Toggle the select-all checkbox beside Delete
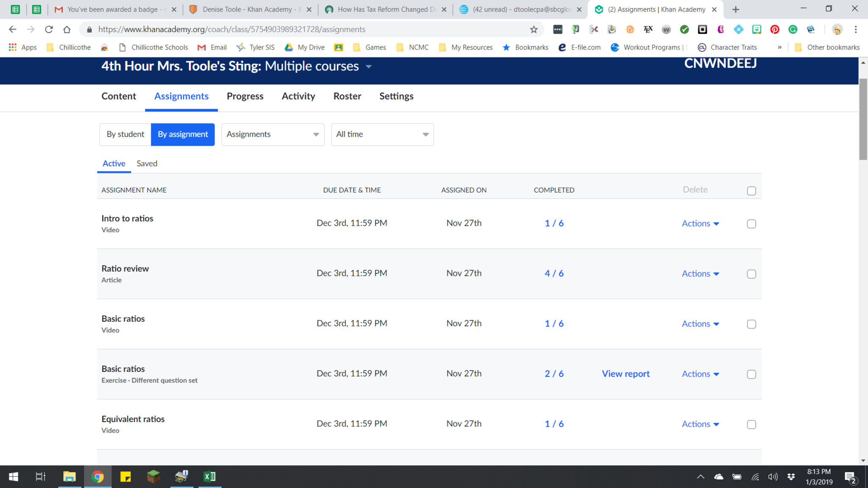868x488 pixels. [751, 191]
